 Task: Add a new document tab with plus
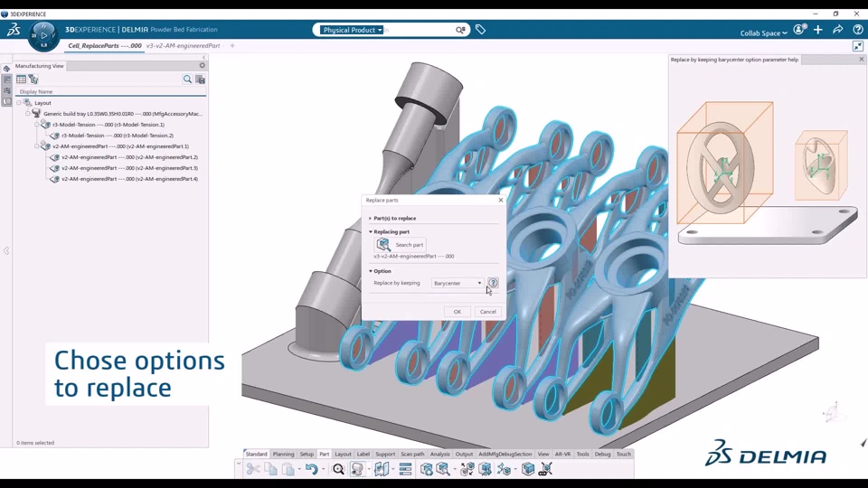coord(232,46)
